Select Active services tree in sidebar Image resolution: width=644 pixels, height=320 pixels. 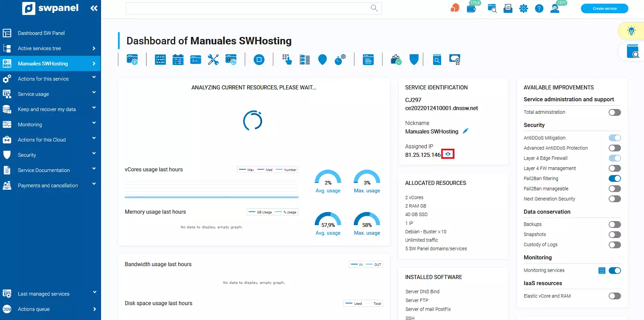(39, 48)
